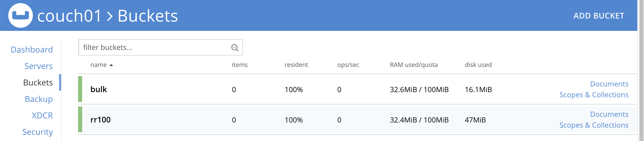The height and width of the screenshot is (141, 644).
Task: View Documents of the rr100 bucket
Action: tap(609, 114)
